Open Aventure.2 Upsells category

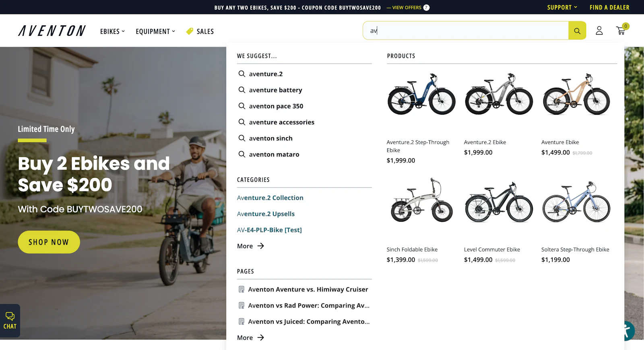tap(266, 214)
